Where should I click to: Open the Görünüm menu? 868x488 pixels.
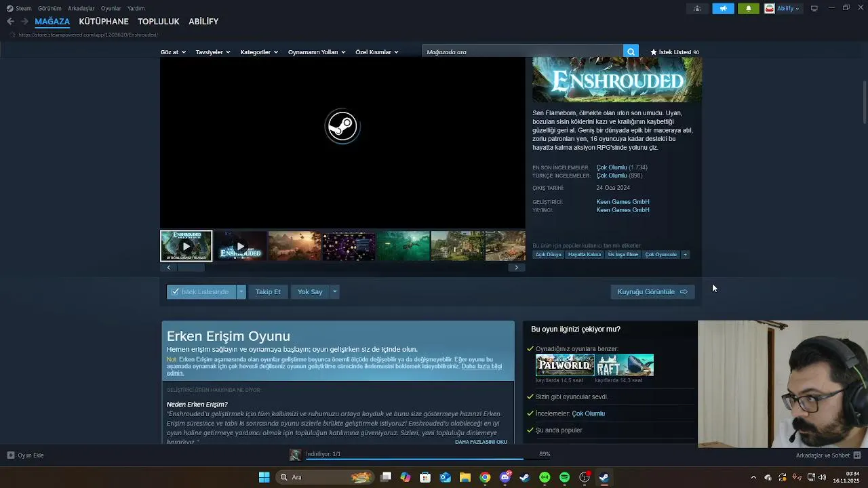[x=50, y=8]
